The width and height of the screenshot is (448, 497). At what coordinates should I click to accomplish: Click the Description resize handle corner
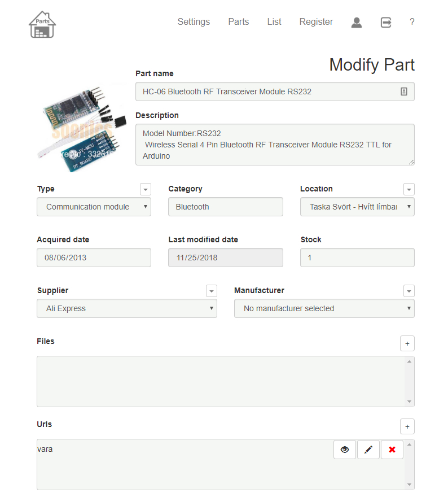(411, 162)
